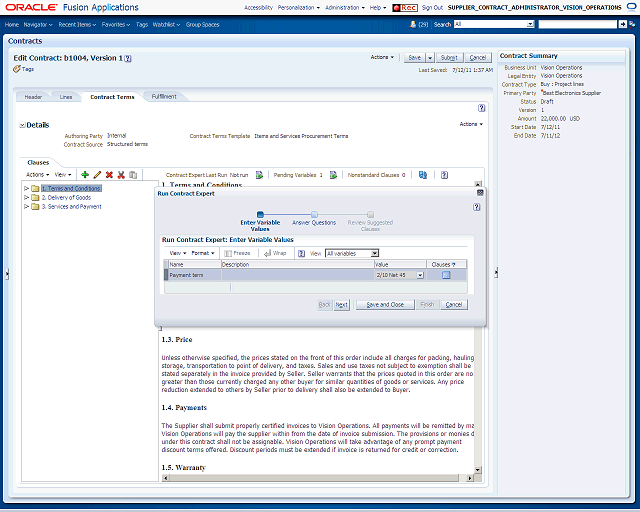Viewport: 640px width, 512px height.
Task: Click help icon in Run Contract Expert dialog
Action: [477, 207]
